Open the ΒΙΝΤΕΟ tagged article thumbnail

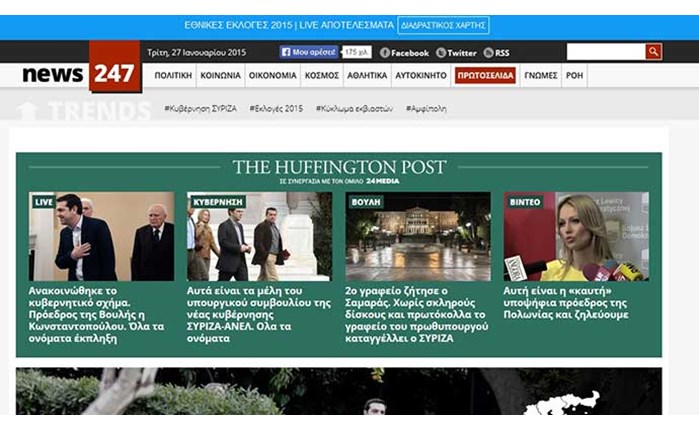click(576, 236)
